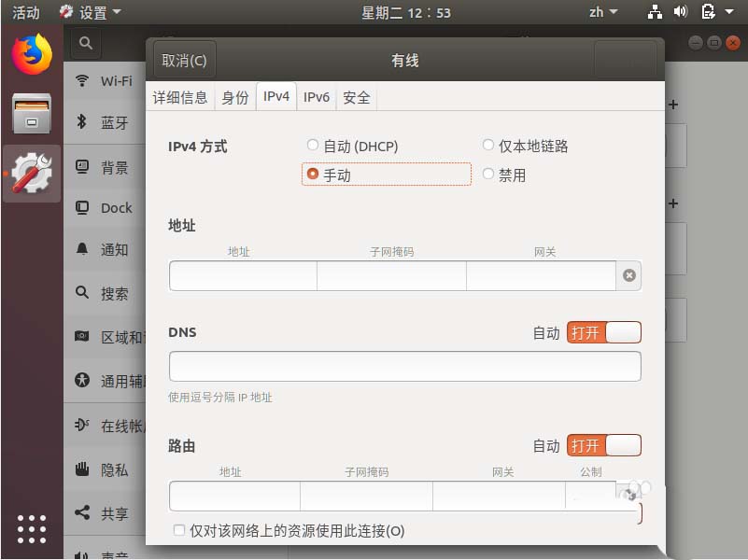Viewport: 748px width, 560px height.
Task: Delete the address row with the X icon
Action: click(x=629, y=275)
